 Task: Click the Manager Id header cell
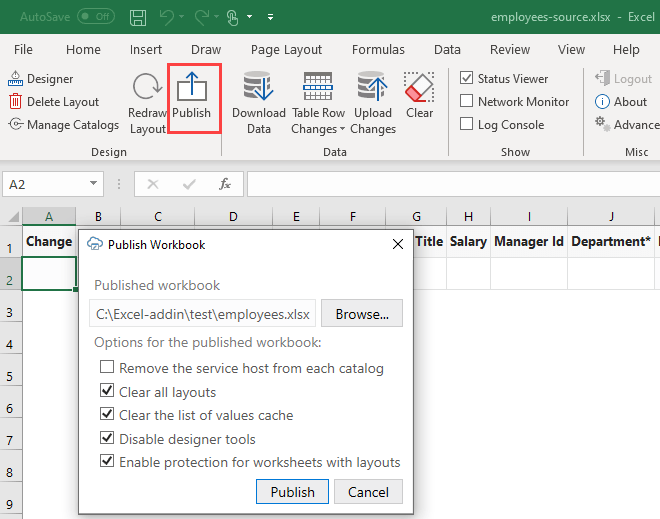pyautogui.click(x=529, y=242)
